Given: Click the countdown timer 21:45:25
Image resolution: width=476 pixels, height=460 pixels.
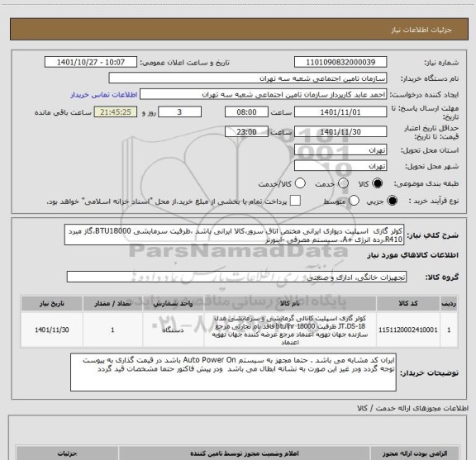Looking at the screenshot, I should [x=116, y=112].
